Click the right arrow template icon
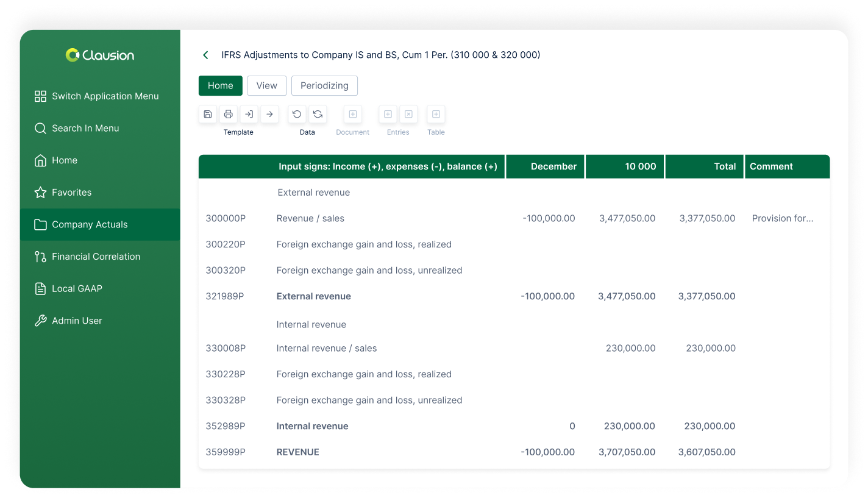Screen dimensions: 868x498 269,114
